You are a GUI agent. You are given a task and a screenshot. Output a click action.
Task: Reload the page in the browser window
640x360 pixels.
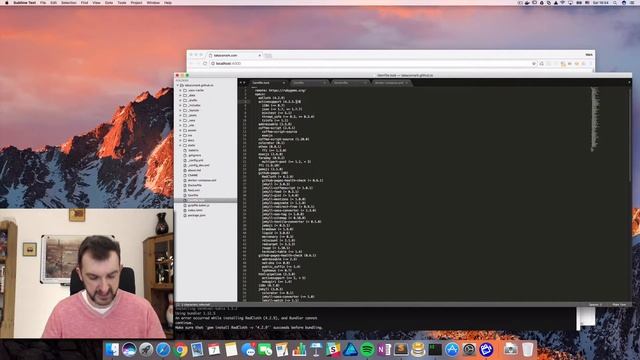[x=205, y=64]
